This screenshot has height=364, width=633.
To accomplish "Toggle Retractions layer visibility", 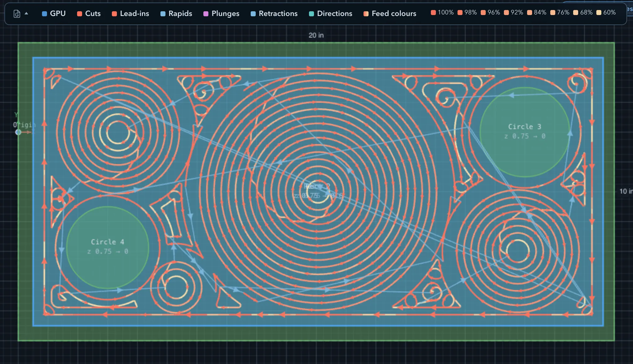I will [x=274, y=13].
